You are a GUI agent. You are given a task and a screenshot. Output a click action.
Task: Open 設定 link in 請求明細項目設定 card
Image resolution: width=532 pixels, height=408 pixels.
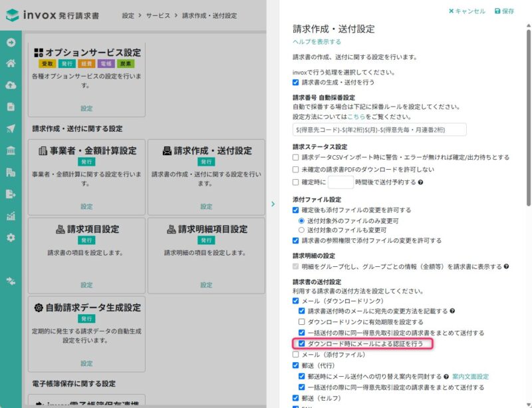click(x=206, y=285)
